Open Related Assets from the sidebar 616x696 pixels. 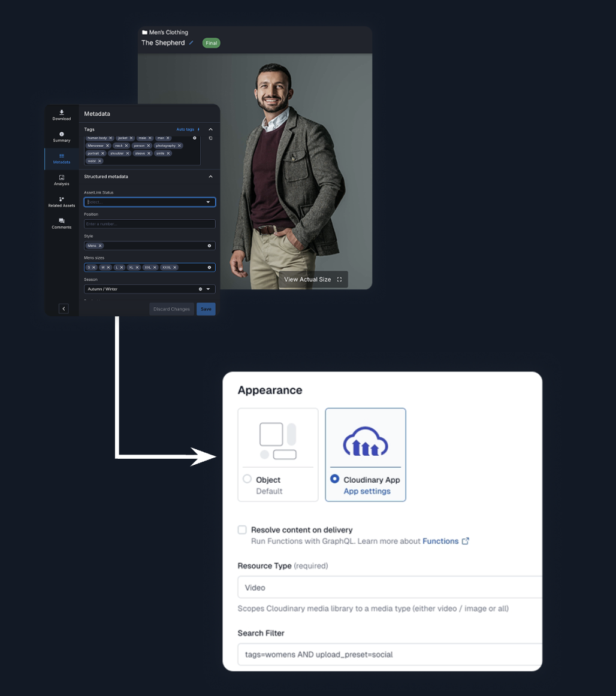point(61,199)
